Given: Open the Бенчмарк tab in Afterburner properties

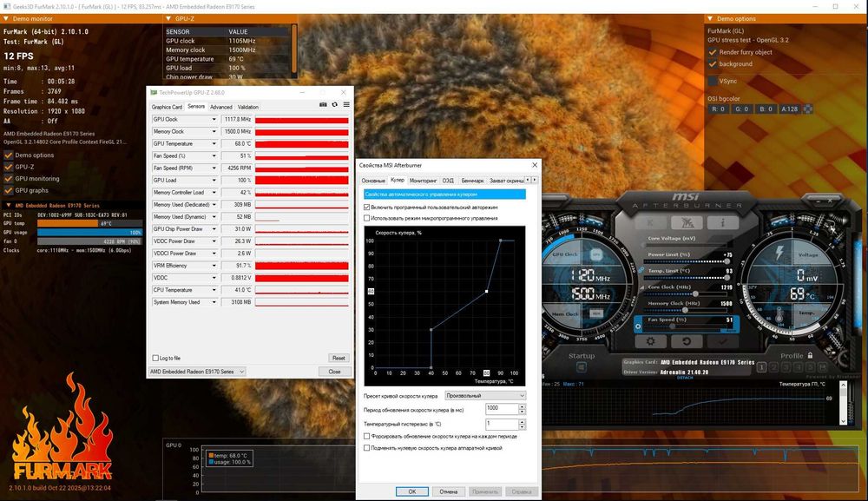Looking at the screenshot, I should (472, 181).
